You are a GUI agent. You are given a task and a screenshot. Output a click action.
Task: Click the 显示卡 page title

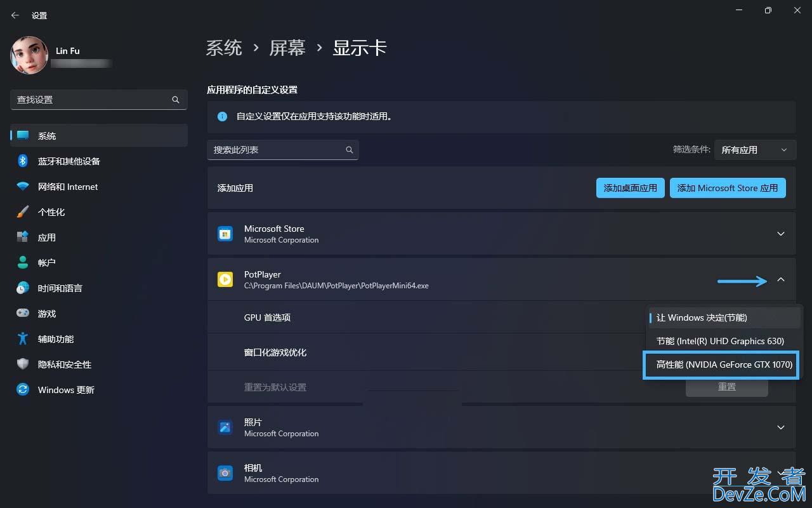[360, 48]
